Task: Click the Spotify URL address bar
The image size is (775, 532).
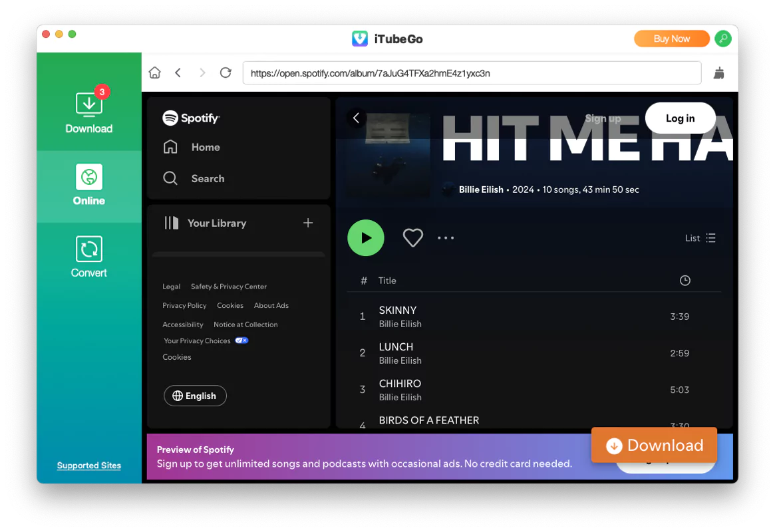Action: [x=472, y=72]
